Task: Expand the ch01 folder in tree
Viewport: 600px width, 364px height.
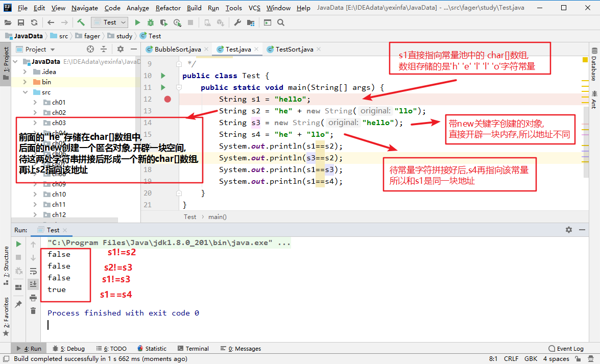Action: pyautogui.click(x=35, y=102)
